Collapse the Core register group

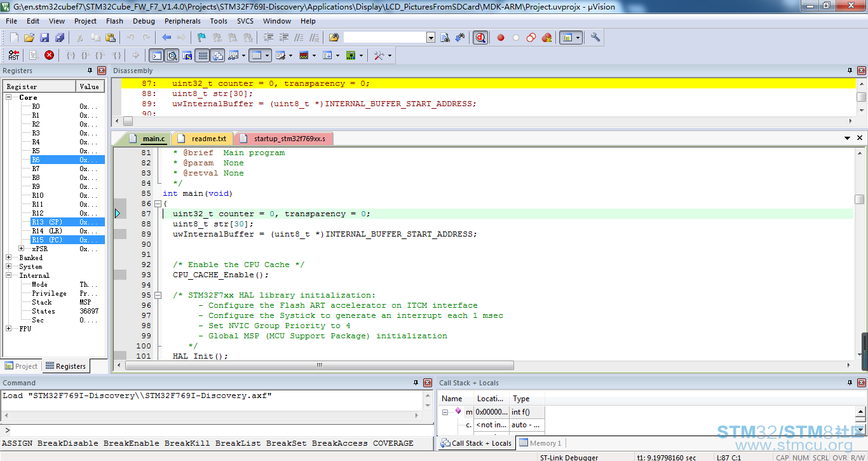[x=9, y=97]
